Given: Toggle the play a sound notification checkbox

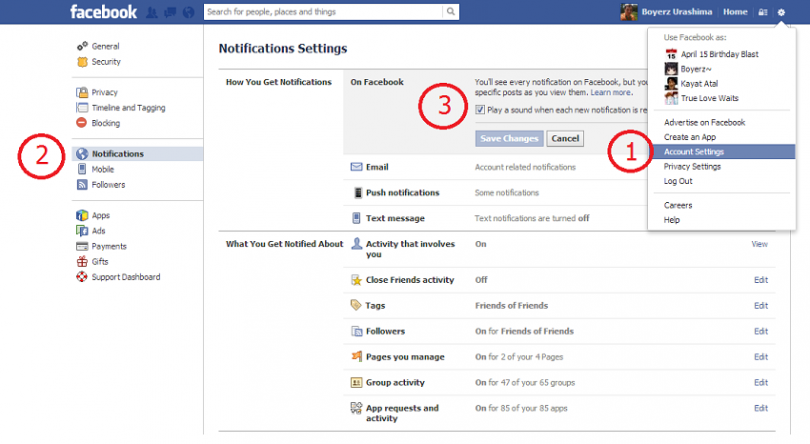Looking at the screenshot, I should 481,109.
